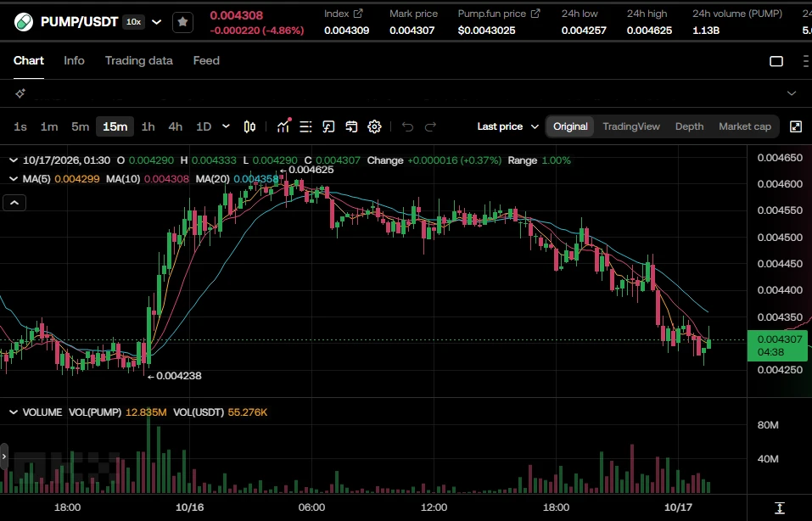812x521 pixels.
Task: Show the Market cap chart
Action: tap(745, 126)
